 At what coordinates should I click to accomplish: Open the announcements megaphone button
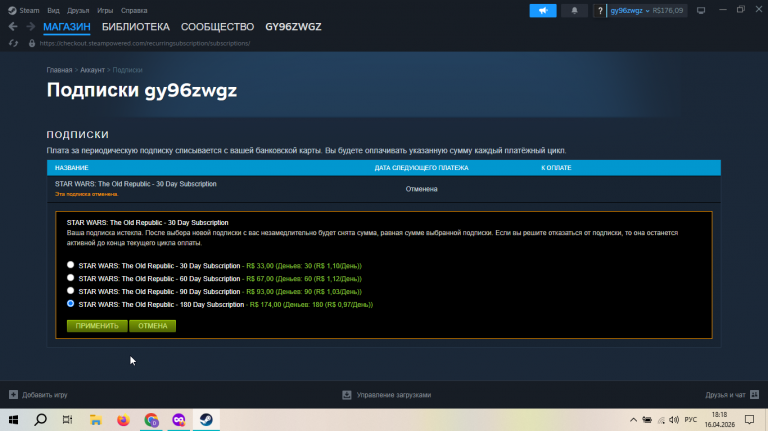tap(543, 10)
